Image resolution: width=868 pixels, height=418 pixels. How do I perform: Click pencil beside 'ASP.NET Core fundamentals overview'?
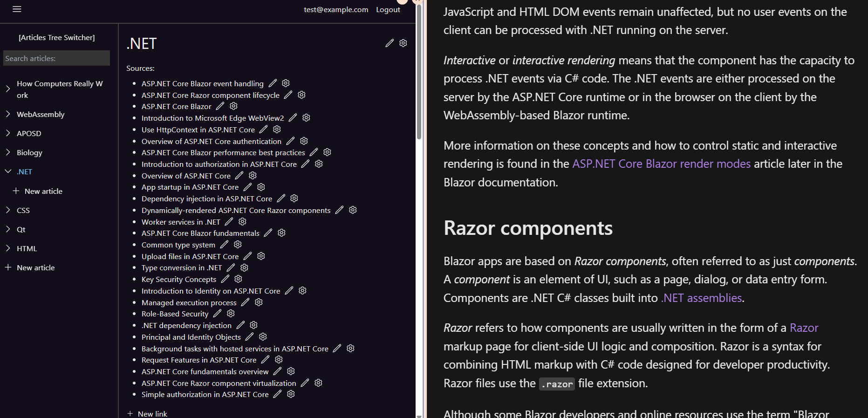pyautogui.click(x=277, y=371)
